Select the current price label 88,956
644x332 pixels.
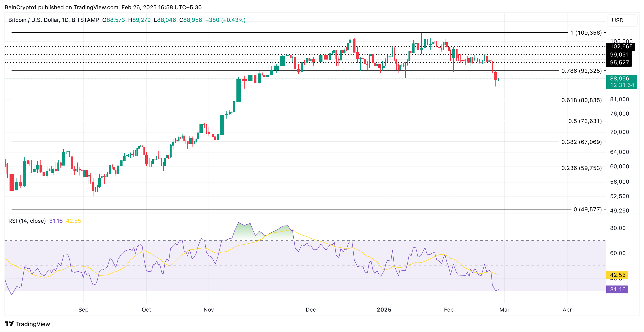click(621, 79)
